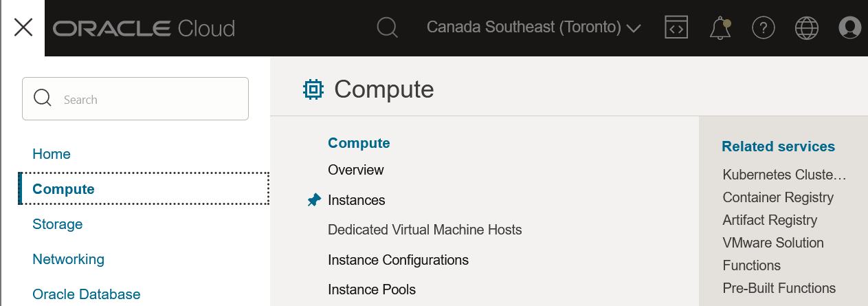Open Container Registry related service

click(x=778, y=197)
